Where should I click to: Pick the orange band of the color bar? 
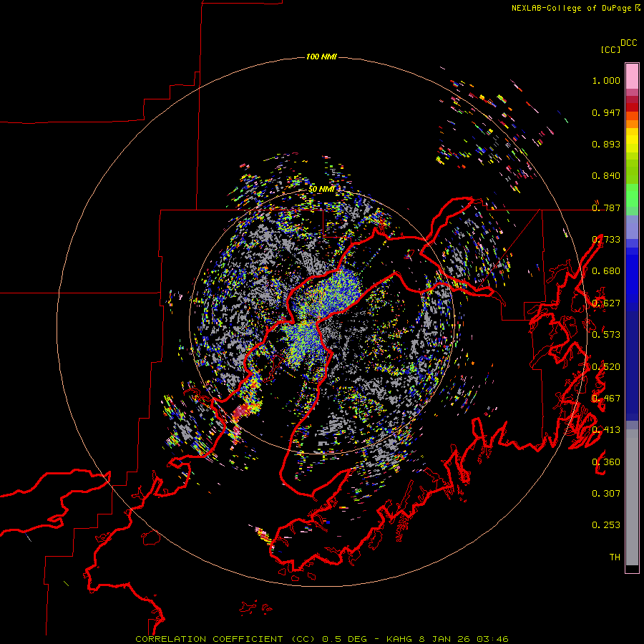(x=632, y=124)
